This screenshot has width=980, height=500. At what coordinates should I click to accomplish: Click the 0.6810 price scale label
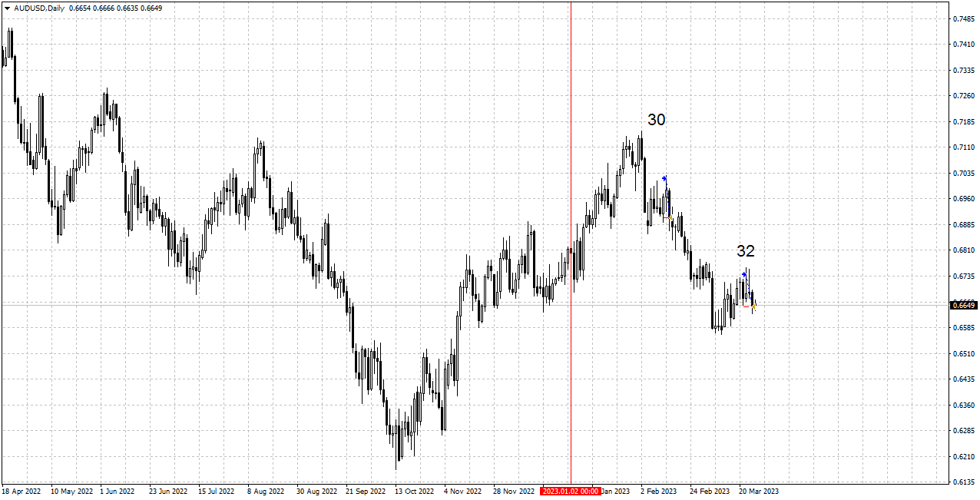pos(963,250)
